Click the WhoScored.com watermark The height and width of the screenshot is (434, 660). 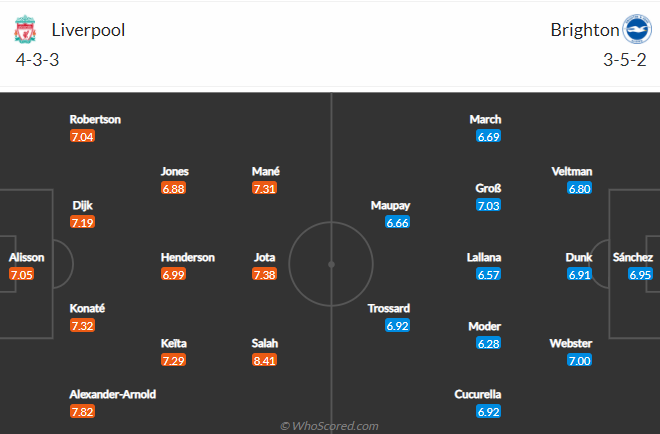[x=330, y=426]
